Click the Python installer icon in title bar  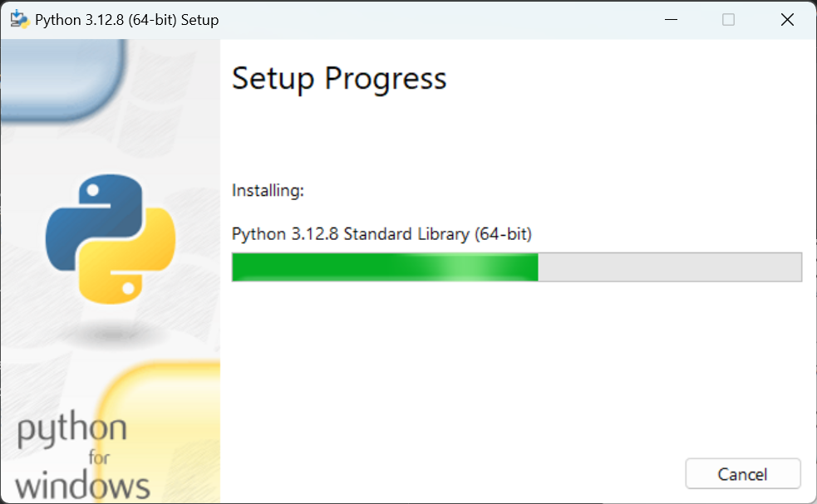19,19
